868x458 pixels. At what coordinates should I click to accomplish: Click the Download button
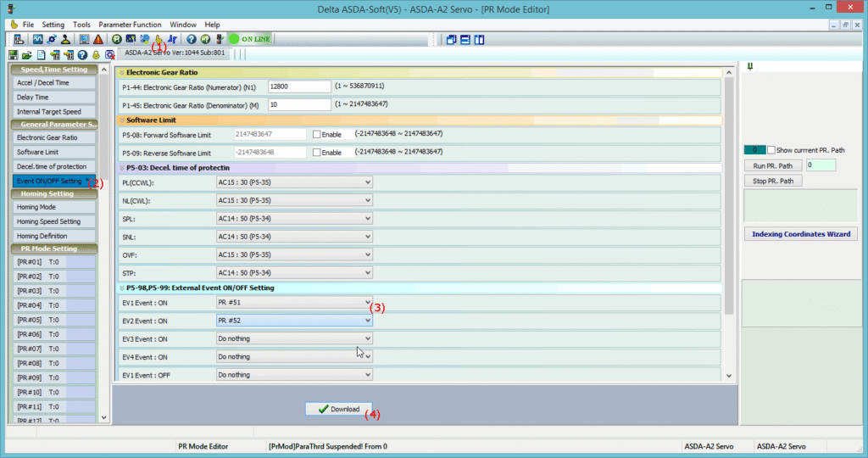tap(339, 410)
